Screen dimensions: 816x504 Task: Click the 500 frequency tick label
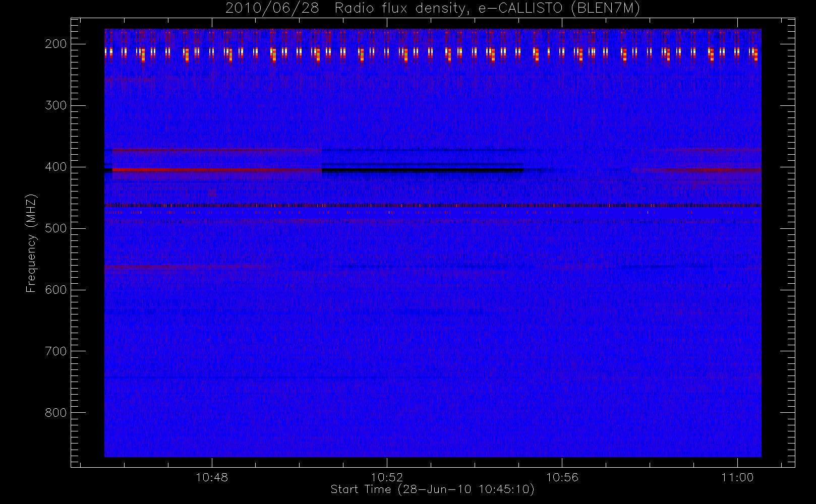[56, 228]
